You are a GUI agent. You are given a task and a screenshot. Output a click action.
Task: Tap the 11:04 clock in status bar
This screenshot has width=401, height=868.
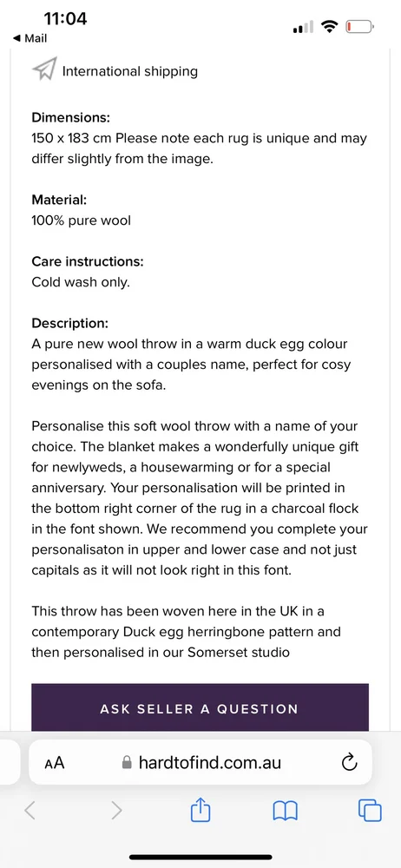[65, 19]
